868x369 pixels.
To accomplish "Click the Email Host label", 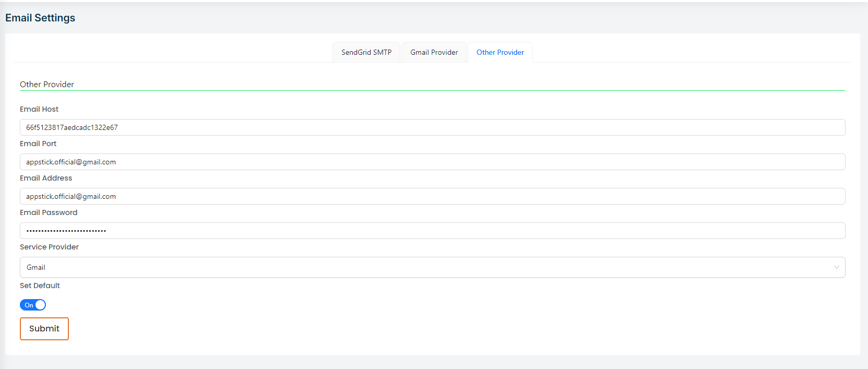I will click(x=39, y=109).
